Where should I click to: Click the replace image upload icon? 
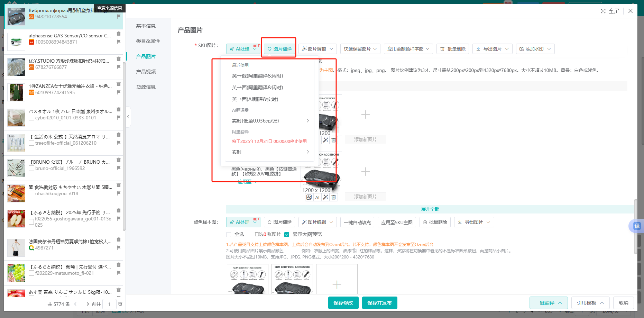pos(309,197)
